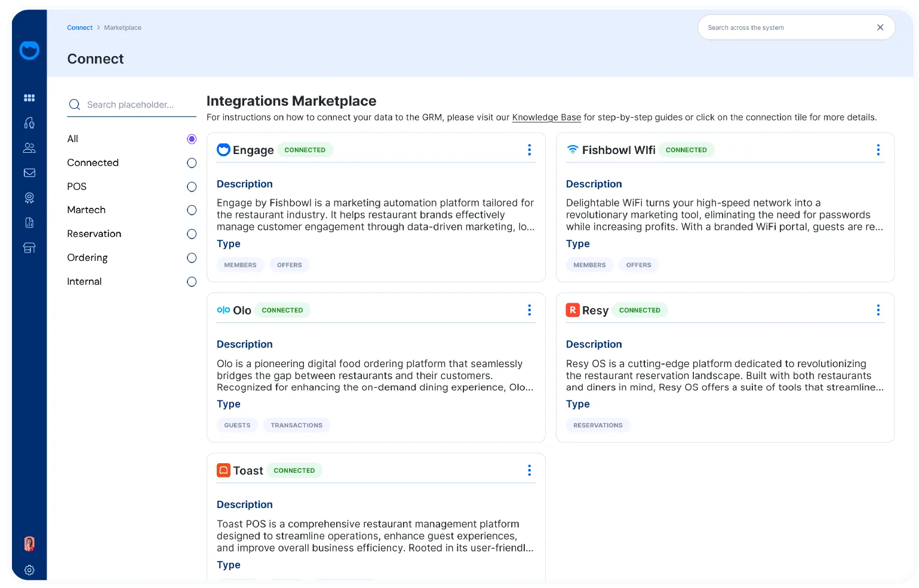Click the Fishbowl WiFi signal icon
The image size is (919, 588).
(573, 149)
